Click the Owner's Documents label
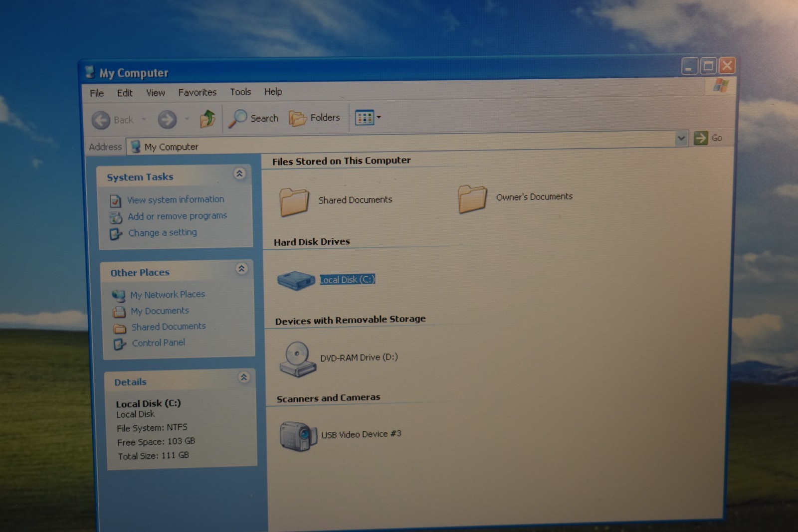The image size is (798, 532). pos(534,197)
